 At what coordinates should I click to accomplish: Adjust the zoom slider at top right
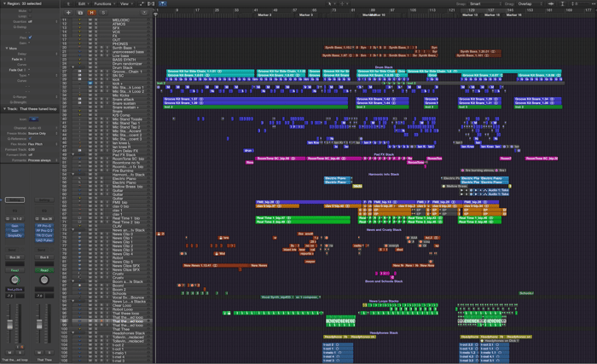(x=583, y=3)
